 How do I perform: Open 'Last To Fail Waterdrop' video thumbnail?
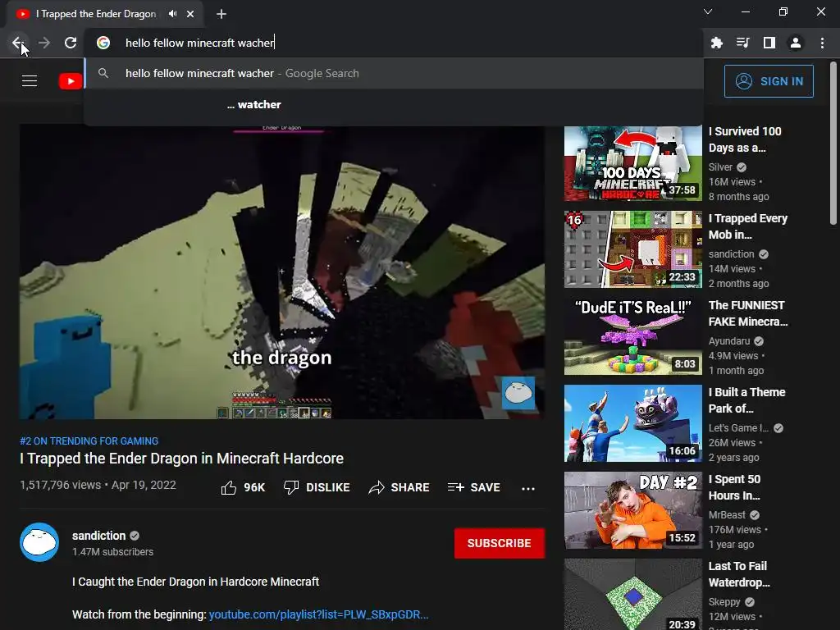click(633, 594)
